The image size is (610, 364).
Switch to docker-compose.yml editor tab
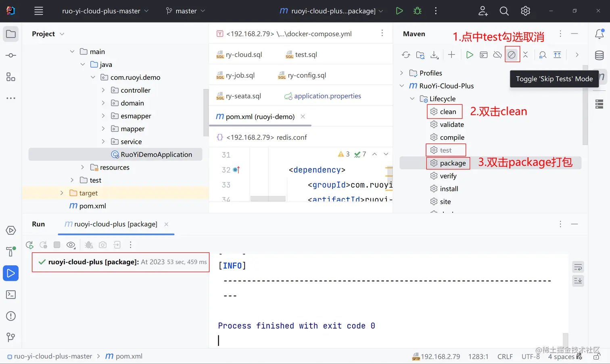(x=284, y=34)
